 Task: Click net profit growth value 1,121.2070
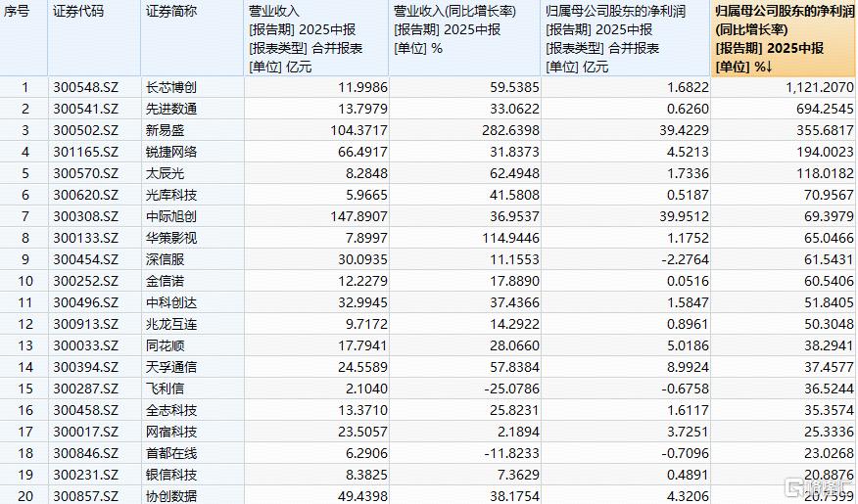820,87
